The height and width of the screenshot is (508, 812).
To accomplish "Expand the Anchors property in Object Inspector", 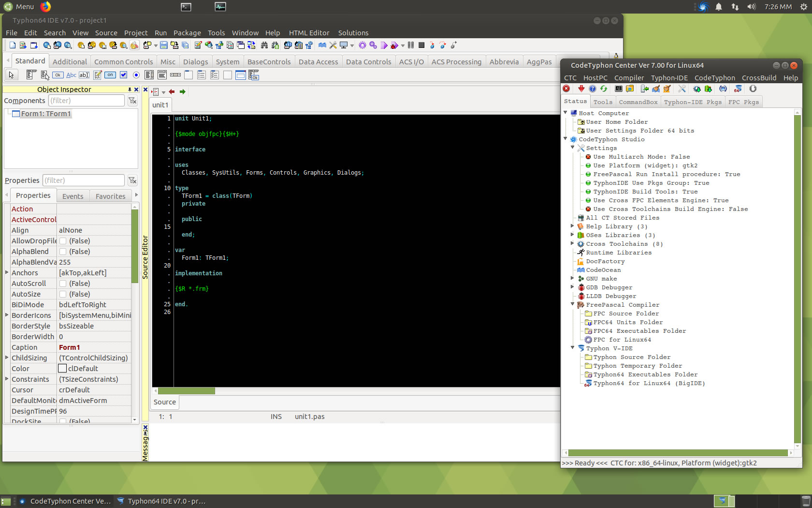I will point(7,273).
